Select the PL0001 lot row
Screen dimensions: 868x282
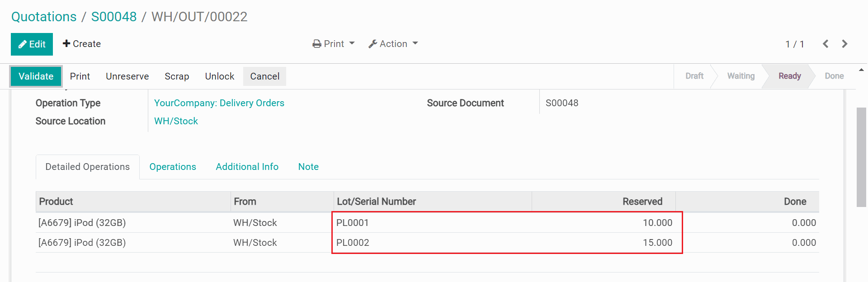[353, 223]
